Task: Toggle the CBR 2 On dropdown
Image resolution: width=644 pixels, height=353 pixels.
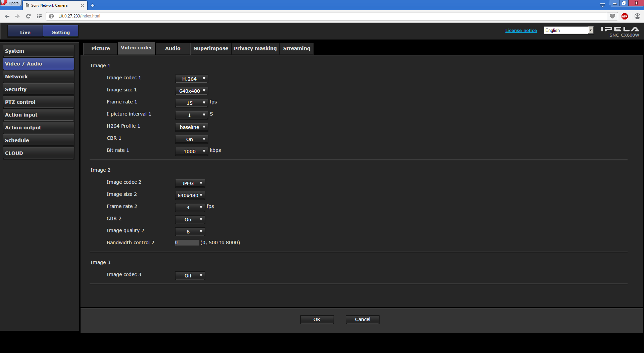Action: [190, 220]
